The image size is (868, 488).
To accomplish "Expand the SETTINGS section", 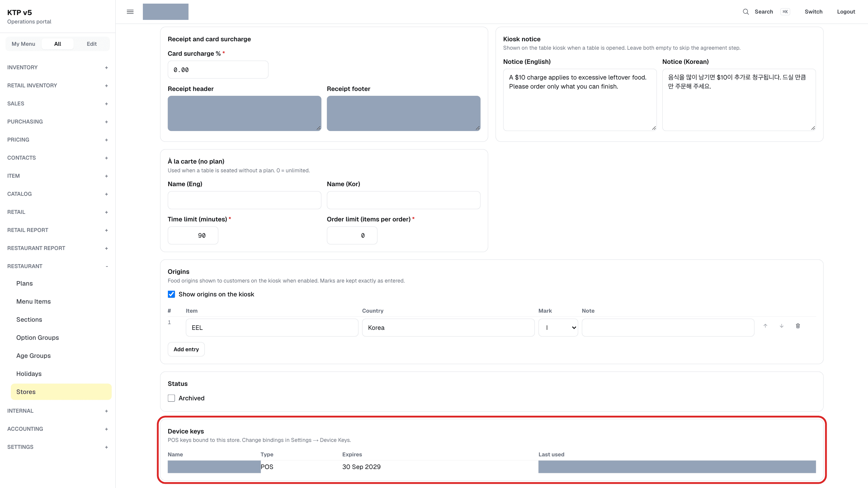I will coord(58,447).
